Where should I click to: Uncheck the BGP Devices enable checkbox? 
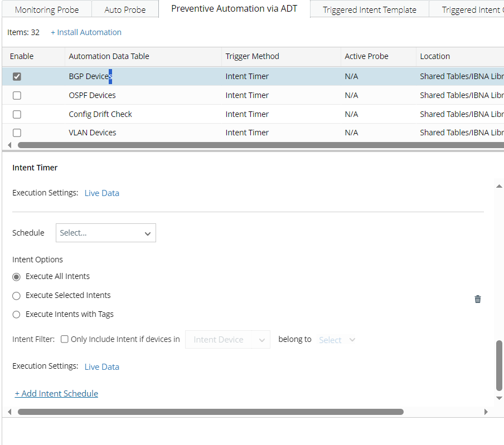(x=17, y=76)
